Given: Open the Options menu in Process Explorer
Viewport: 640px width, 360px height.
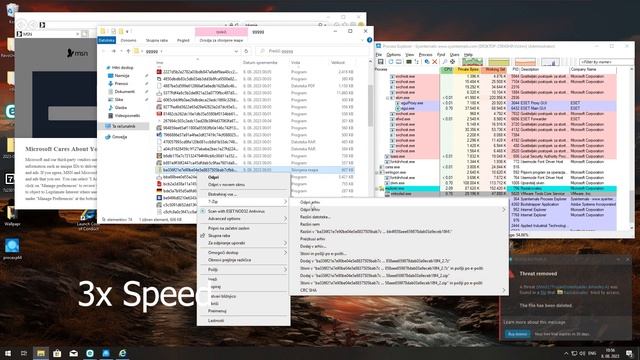Looking at the screenshot, I should (393, 54).
